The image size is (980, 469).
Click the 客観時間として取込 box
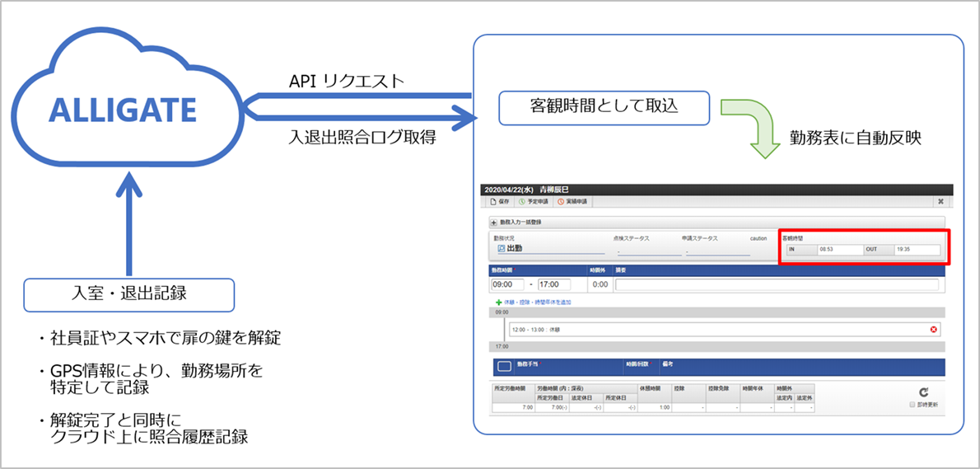tap(604, 108)
